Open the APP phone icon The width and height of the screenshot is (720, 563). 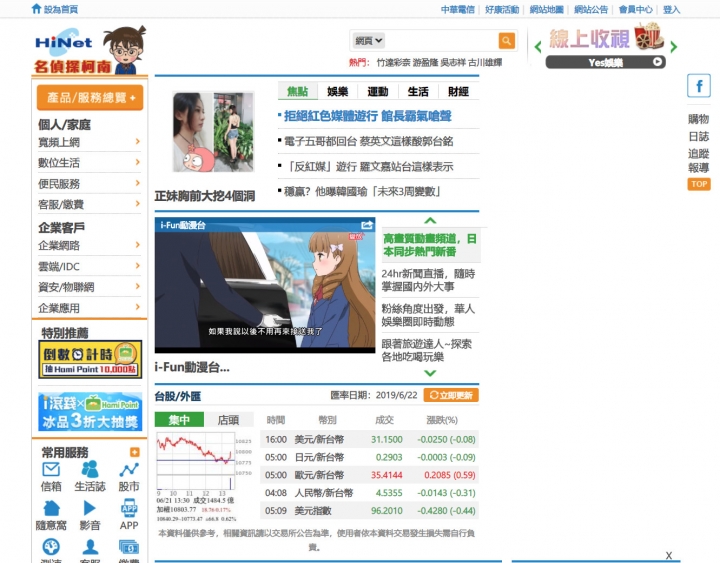tap(129, 508)
